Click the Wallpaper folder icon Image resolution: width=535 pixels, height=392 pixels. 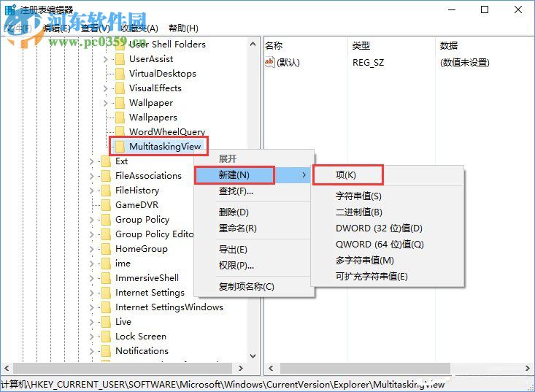[x=120, y=103]
